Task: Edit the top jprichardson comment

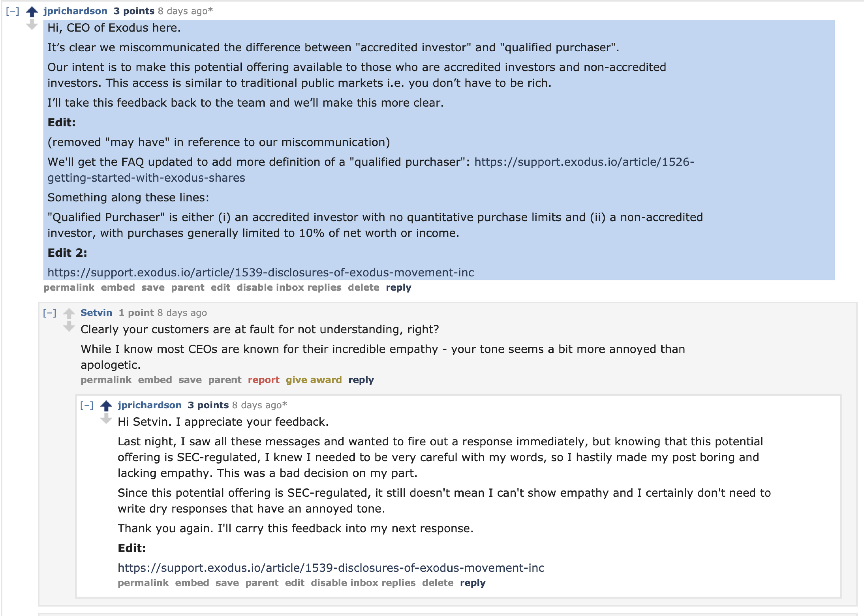Action: [220, 288]
